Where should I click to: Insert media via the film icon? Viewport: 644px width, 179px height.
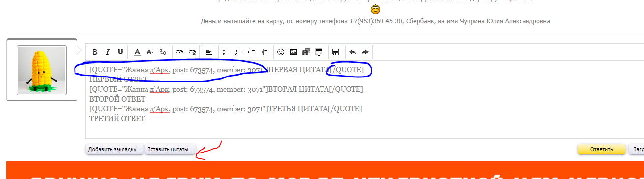coord(306,51)
